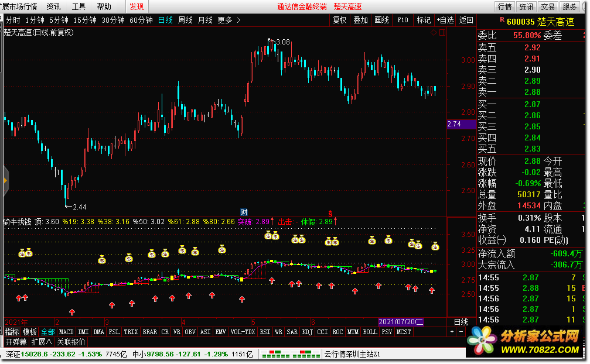Click the red-green market breadth indicator in status bar

291,354
